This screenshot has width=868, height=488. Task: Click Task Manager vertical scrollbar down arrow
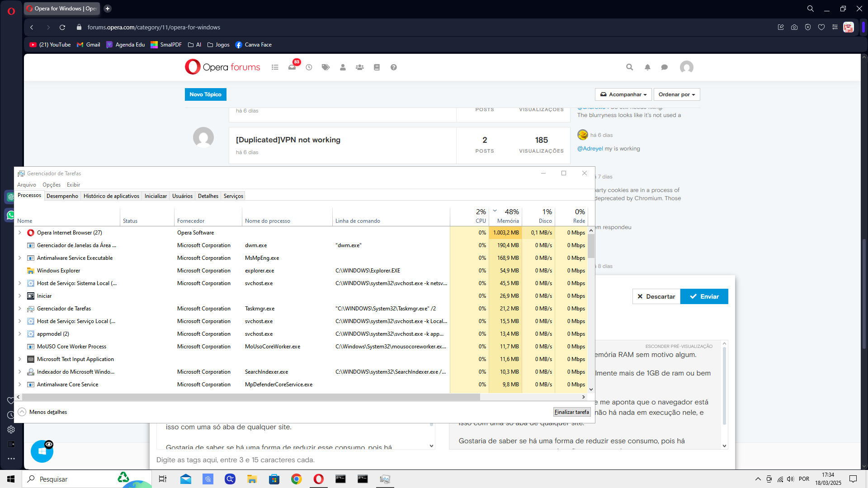coord(591,389)
